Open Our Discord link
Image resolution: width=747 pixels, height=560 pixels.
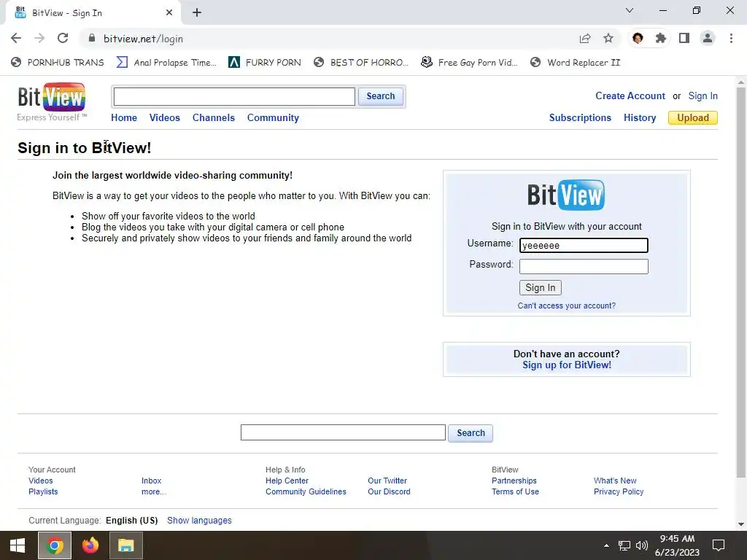coord(389,491)
